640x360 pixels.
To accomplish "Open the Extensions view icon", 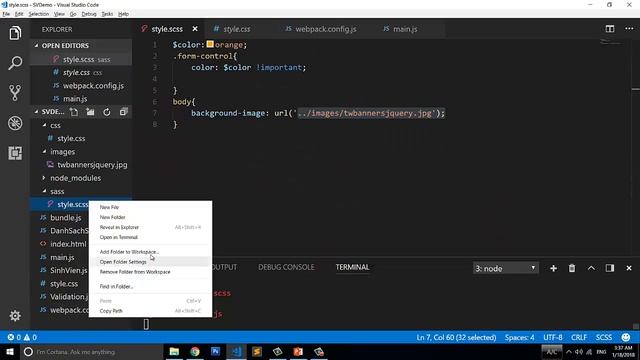I will click(x=15, y=153).
